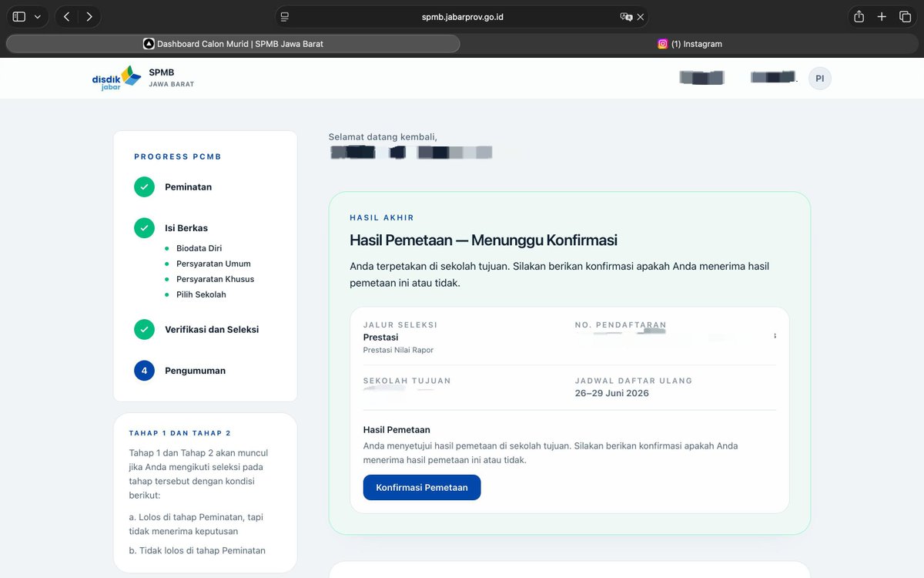Go back with the browser back arrow
924x578 pixels.
[x=67, y=16]
